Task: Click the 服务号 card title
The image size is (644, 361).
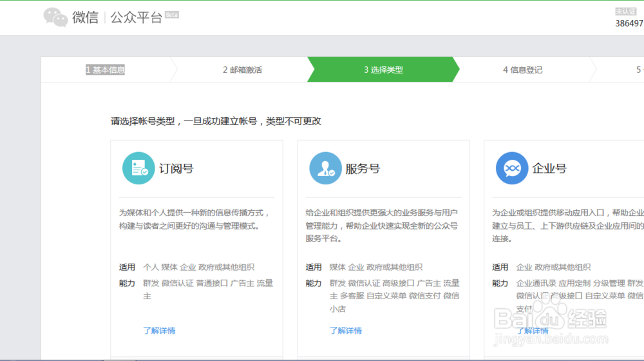Action: (363, 169)
